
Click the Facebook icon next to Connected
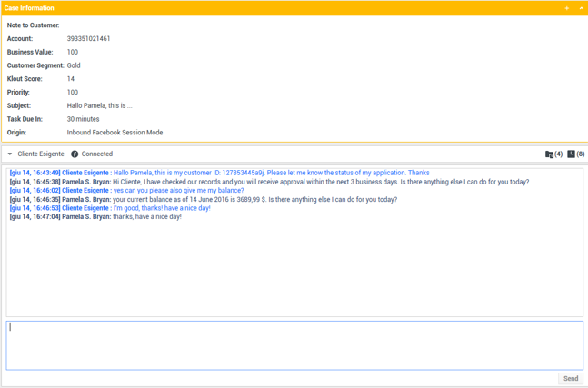75,154
